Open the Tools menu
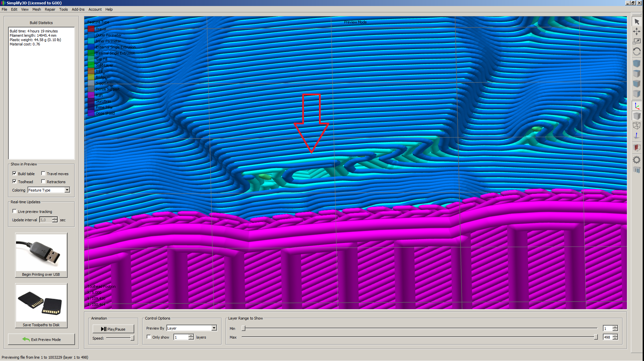 [x=63, y=9]
